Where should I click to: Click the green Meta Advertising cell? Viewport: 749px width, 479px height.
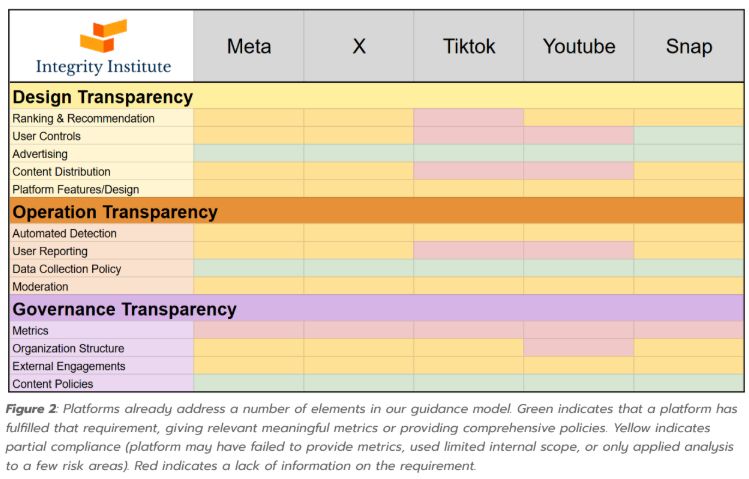[x=248, y=154]
